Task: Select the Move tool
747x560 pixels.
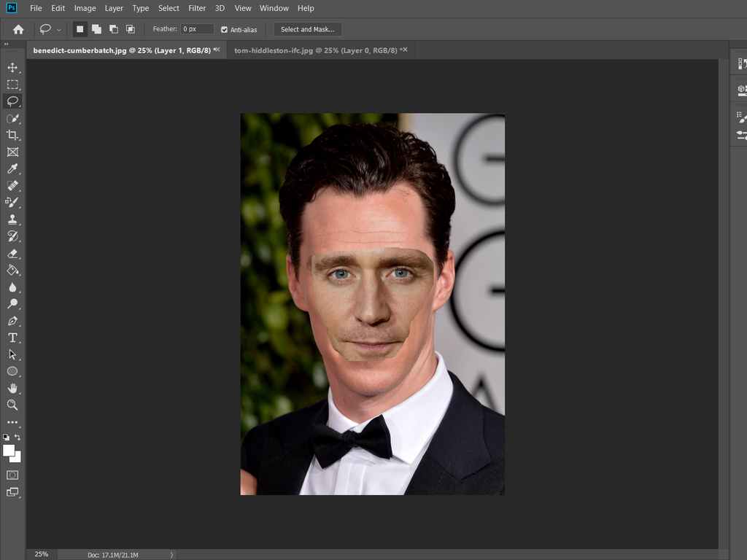Action: (x=12, y=68)
